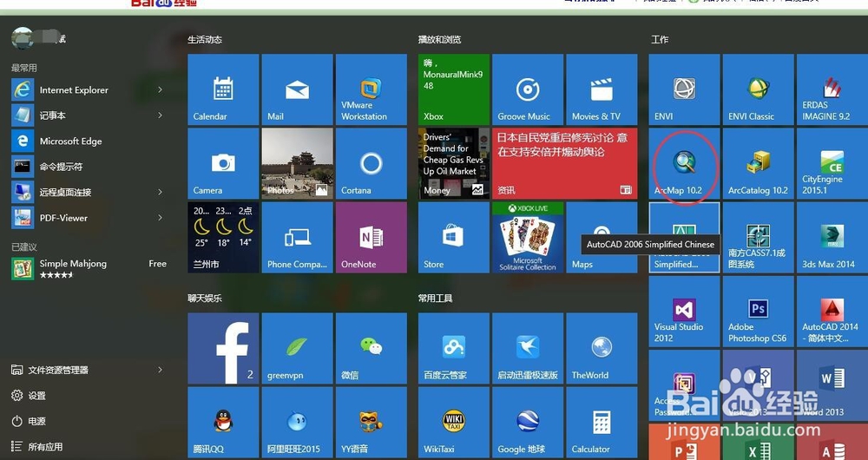Viewport: 868px width, 460px height.
Task: Launch the Visual Studio 2012 tile
Action: coord(684,312)
